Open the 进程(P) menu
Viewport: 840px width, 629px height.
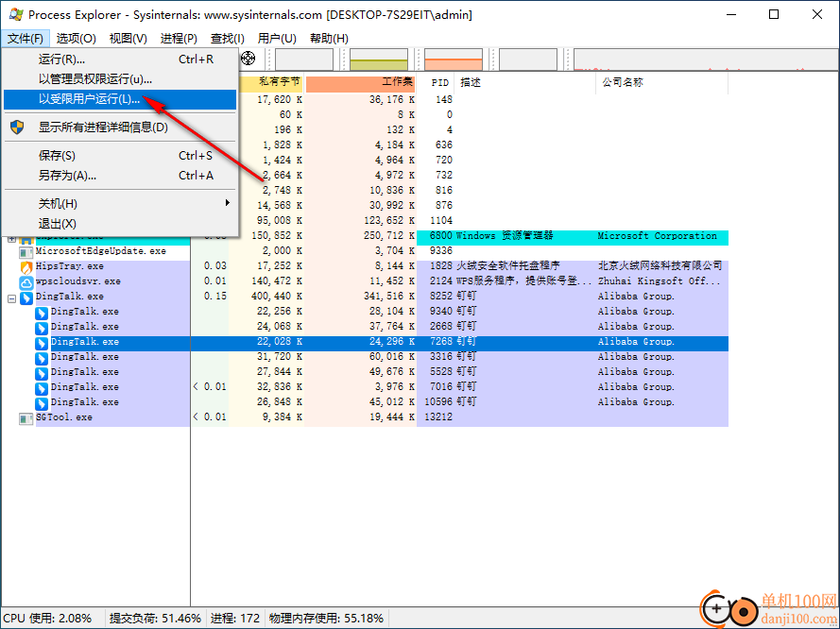[179, 39]
